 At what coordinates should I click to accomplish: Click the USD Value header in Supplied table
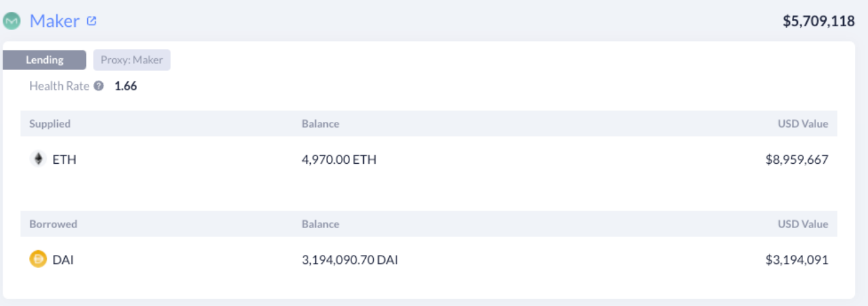[803, 124]
